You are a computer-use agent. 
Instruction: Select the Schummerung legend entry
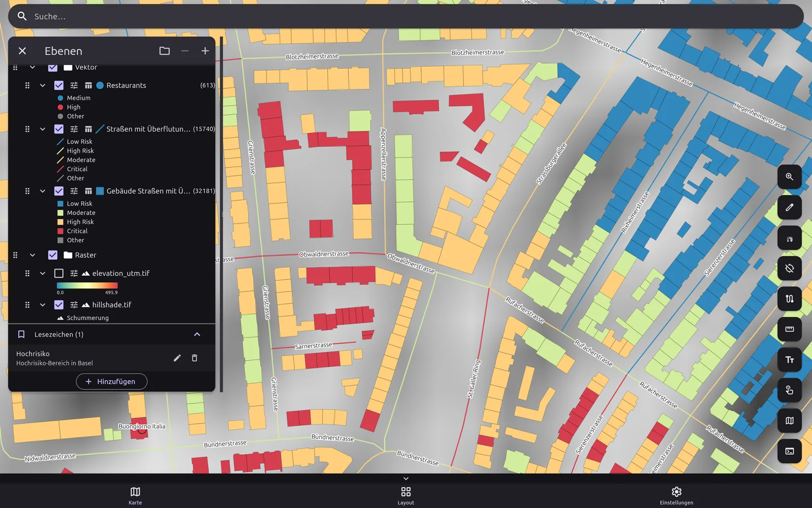click(88, 318)
